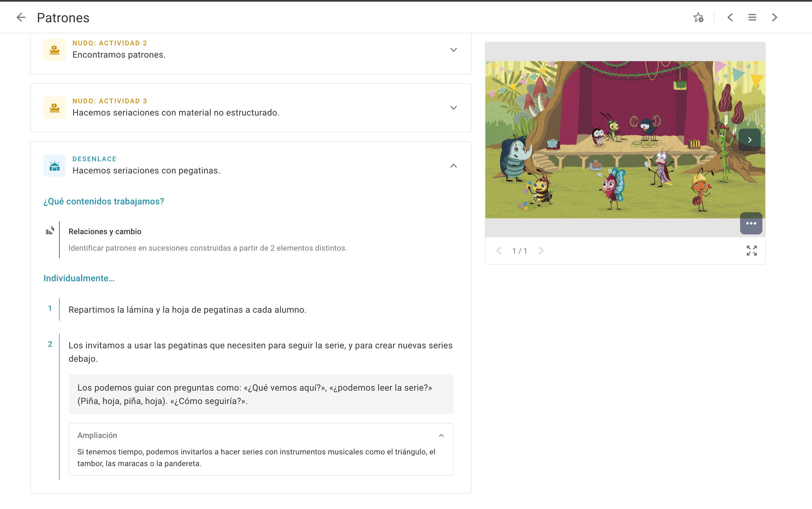Click the Relaciones y cambio label

[x=105, y=232]
